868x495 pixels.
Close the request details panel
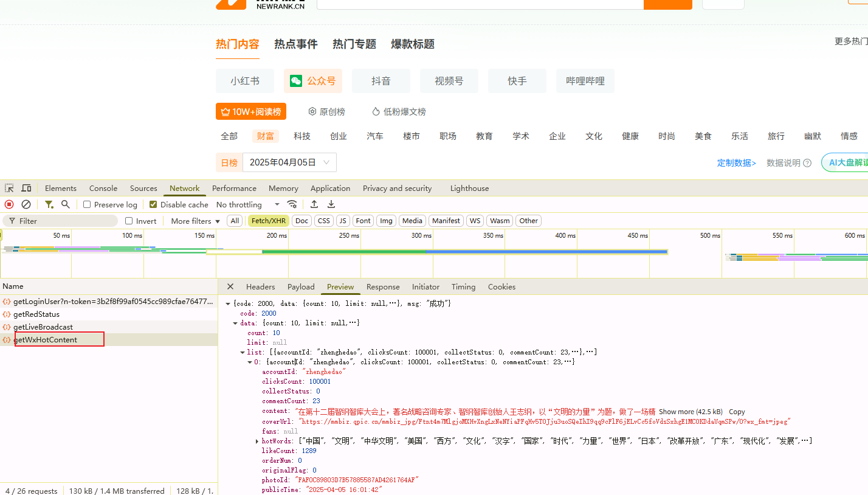coord(230,286)
